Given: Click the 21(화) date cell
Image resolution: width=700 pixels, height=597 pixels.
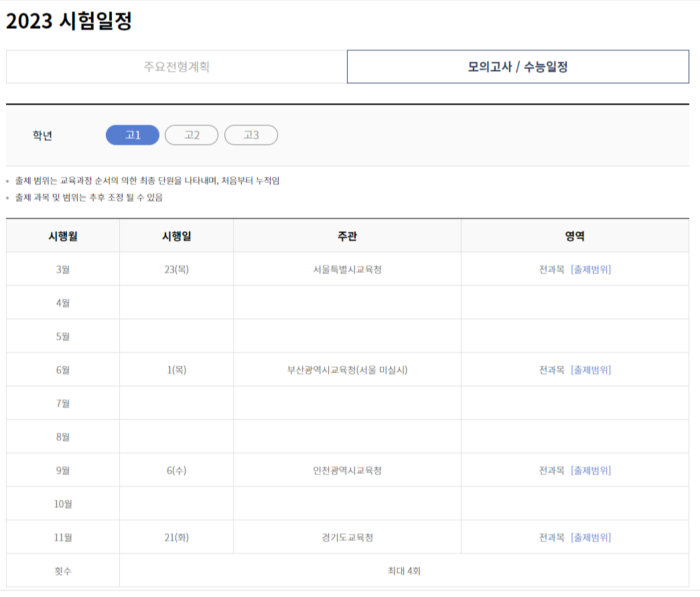Looking at the screenshot, I should click(176, 537).
